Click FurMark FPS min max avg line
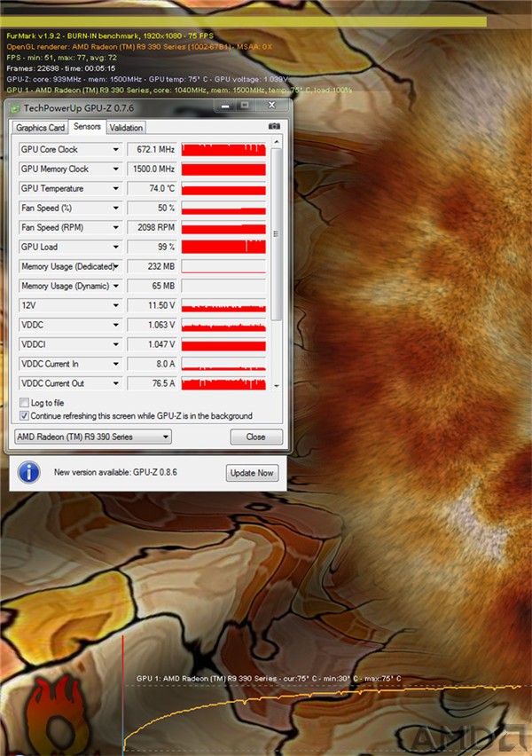 (x=62, y=58)
